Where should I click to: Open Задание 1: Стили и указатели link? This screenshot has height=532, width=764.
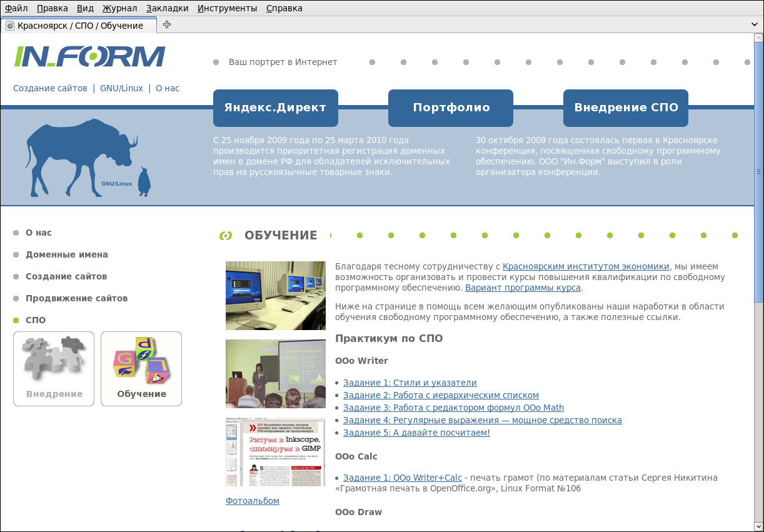410,383
